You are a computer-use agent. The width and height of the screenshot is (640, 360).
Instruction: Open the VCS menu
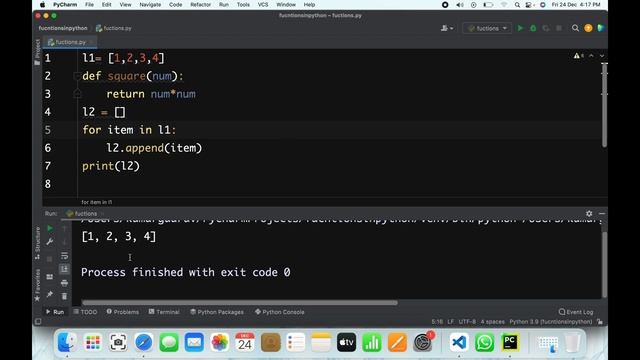coord(263,4)
